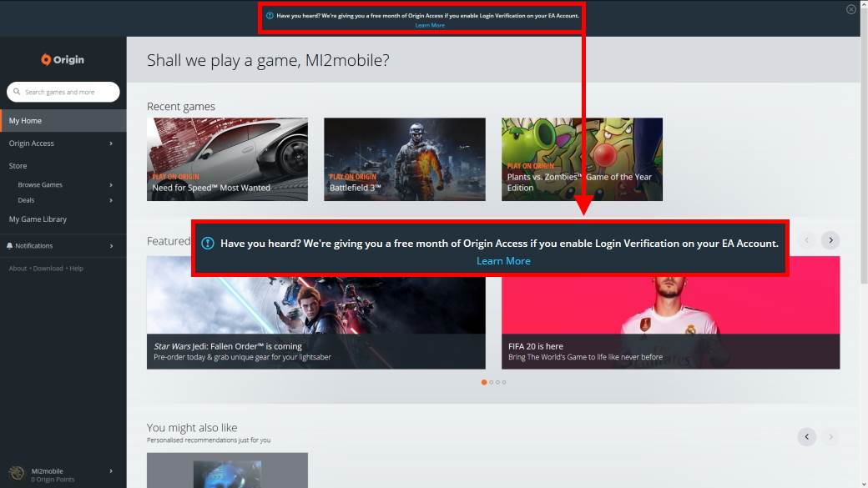Click the Learn More link in the top banner

430,25
